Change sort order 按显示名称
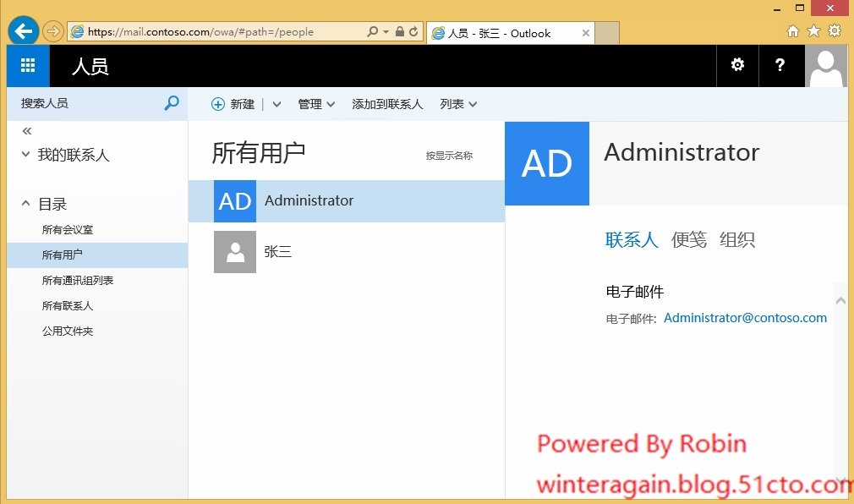This screenshot has width=854, height=504. 449,156
